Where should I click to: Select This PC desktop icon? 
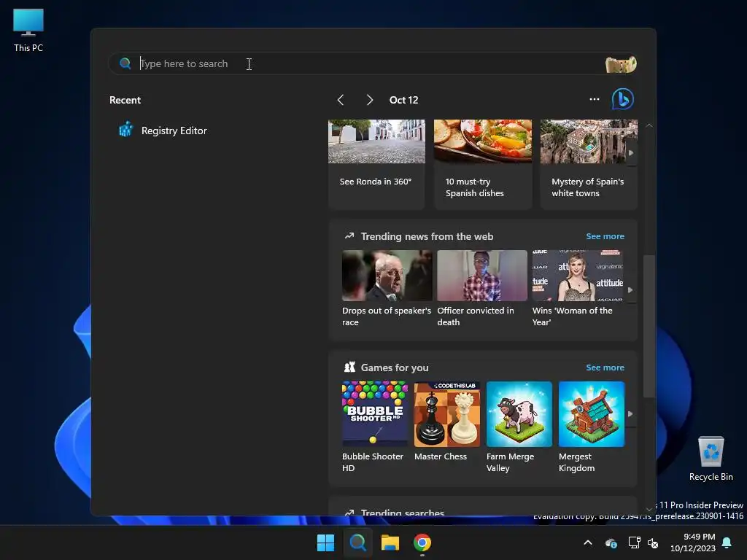pos(28,31)
